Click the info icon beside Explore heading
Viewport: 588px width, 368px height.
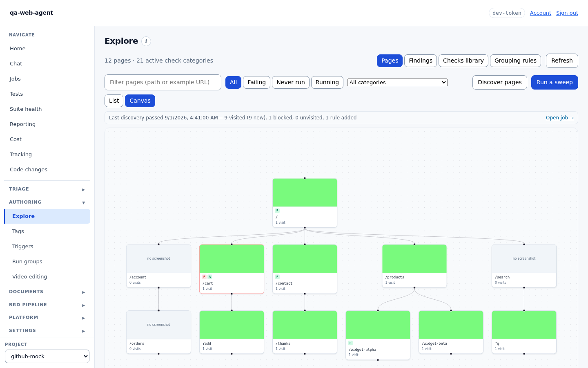pos(146,41)
